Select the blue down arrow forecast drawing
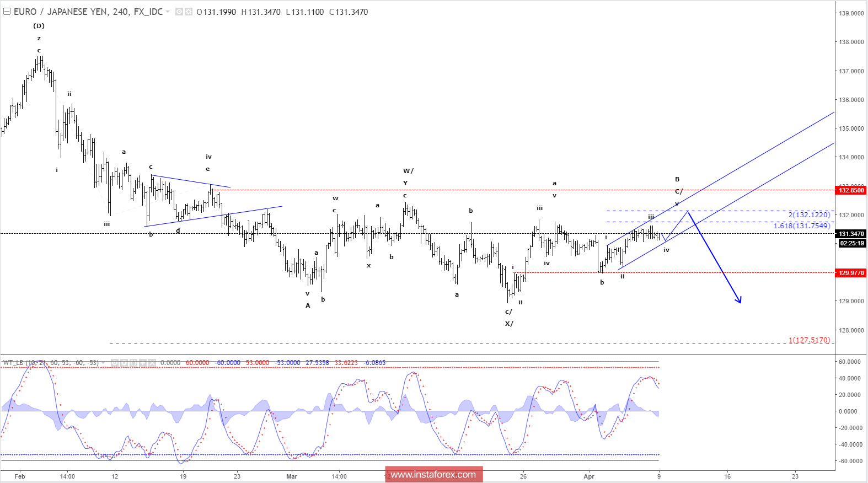868x483 pixels. [x=714, y=257]
